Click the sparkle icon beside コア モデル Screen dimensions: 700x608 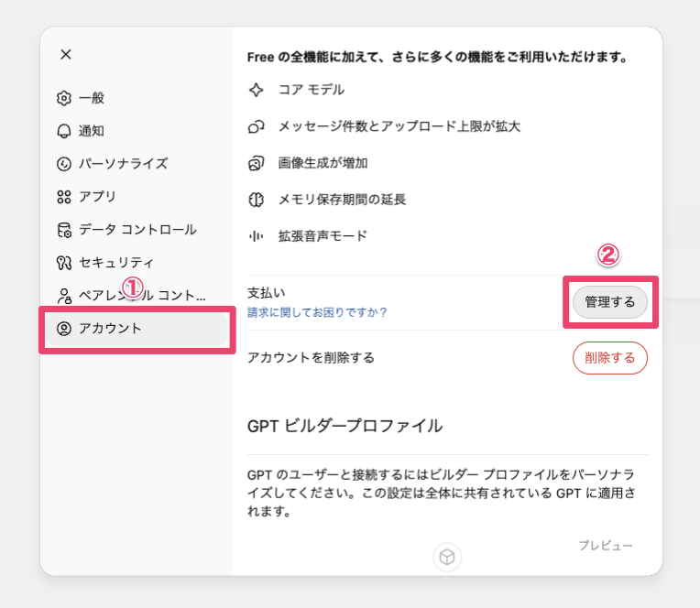257,90
